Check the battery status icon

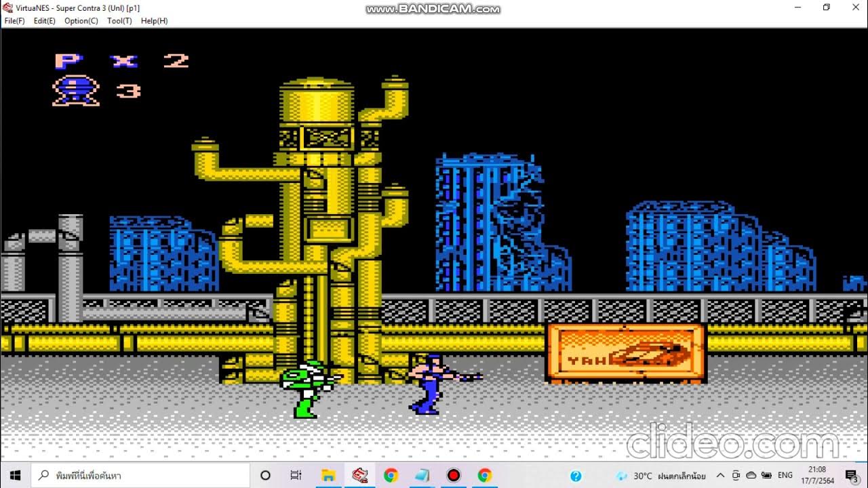(767, 476)
